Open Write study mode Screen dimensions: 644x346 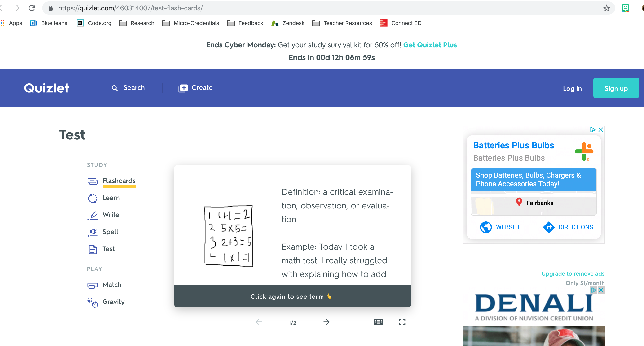110,215
